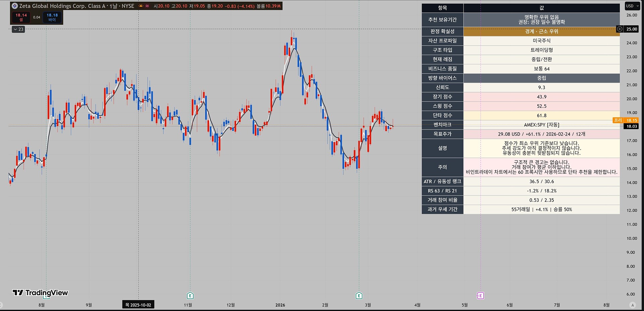Click the target price cell '29.08 USD'
This screenshot has width=644, height=311.
tap(542, 134)
